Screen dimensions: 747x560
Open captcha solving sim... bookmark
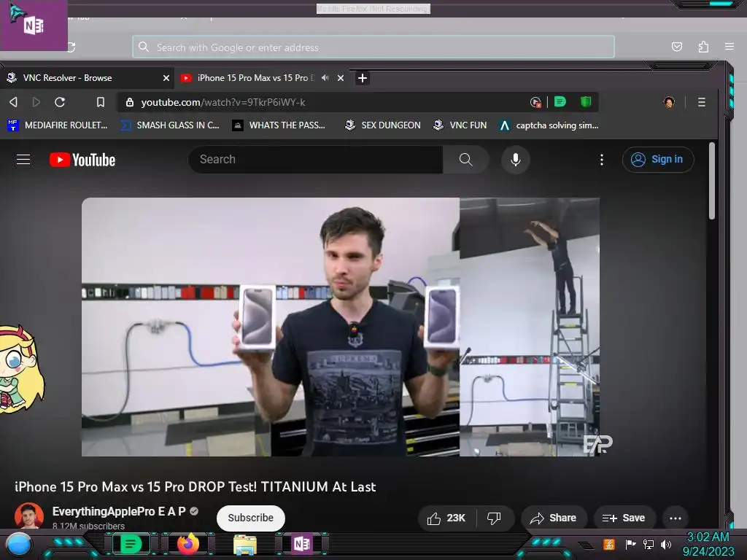pyautogui.click(x=549, y=125)
